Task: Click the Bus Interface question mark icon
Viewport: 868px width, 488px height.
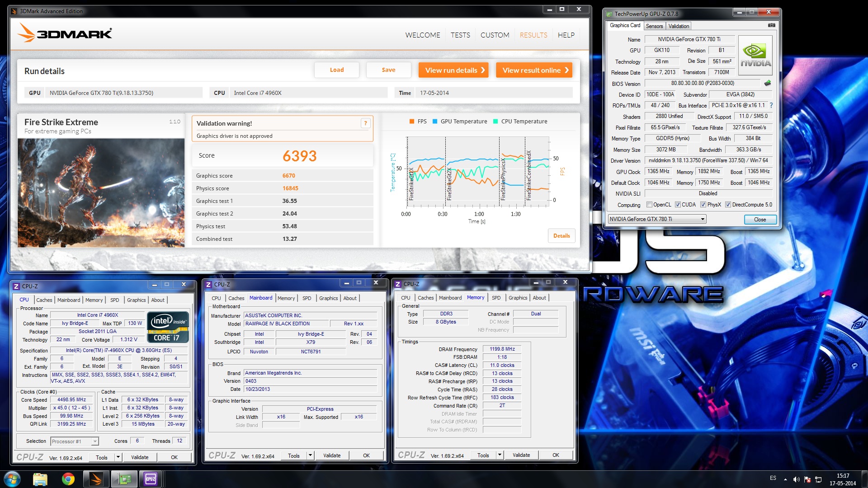Action: [771, 105]
